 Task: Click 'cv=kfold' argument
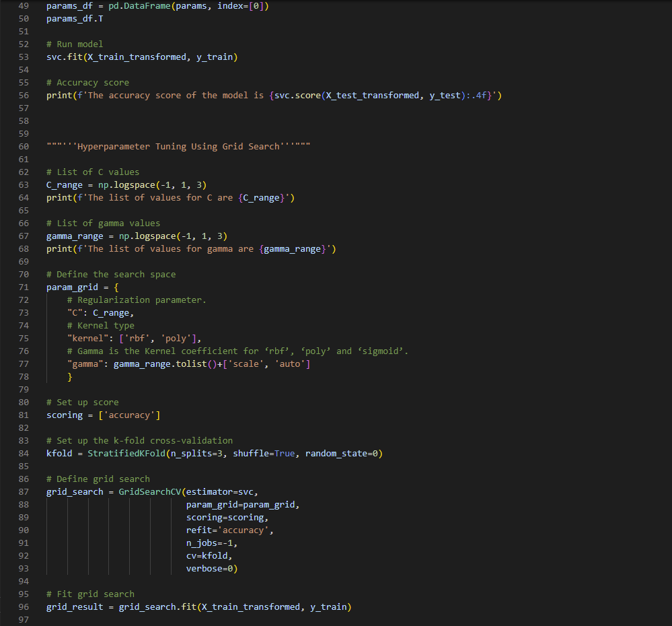coord(207,556)
